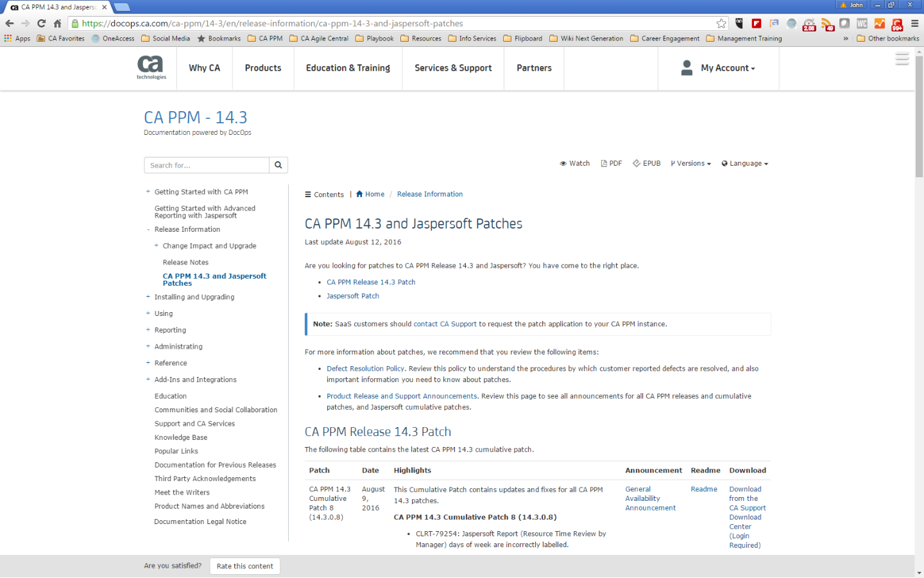Open the CA PPM Release 14.3 Patch link
Viewport: 924px width, 578px height.
371,282
